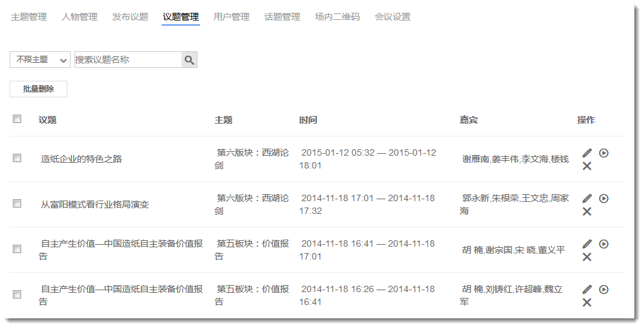Open the 不限主题 theme filter dropdown

tap(40, 60)
